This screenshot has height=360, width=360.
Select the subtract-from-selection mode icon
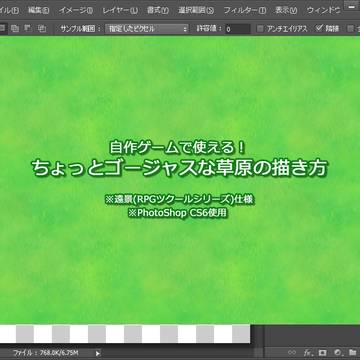click(28, 29)
